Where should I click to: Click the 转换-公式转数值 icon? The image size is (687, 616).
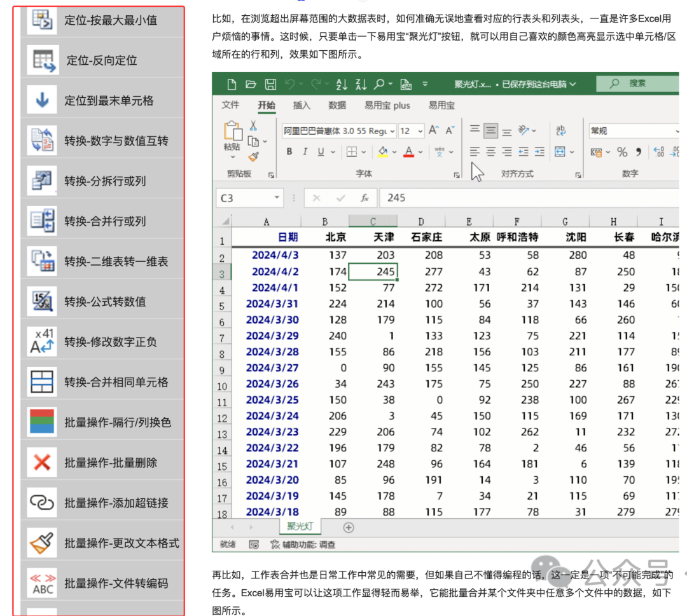(x=42, y=301)
